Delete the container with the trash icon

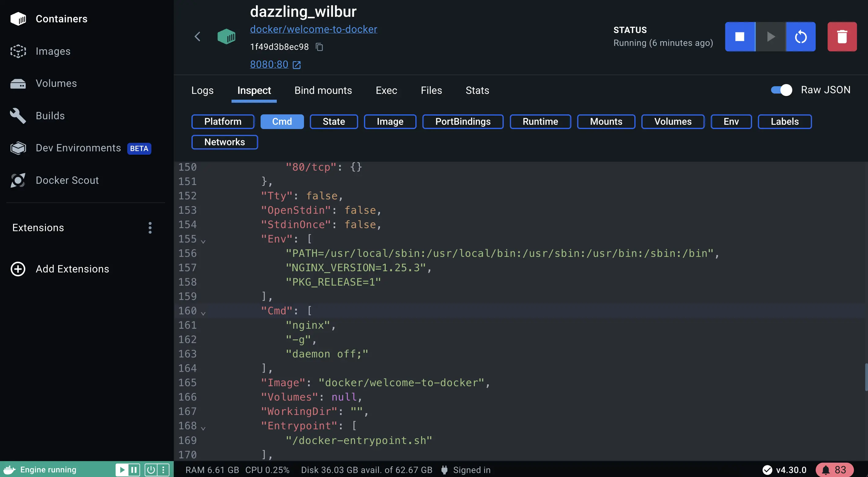point(842,36)
